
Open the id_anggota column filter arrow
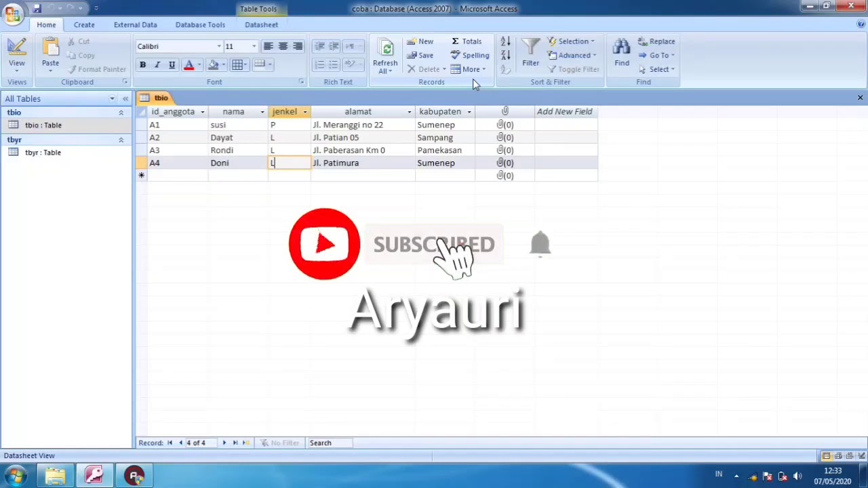[x=202, y=112]
